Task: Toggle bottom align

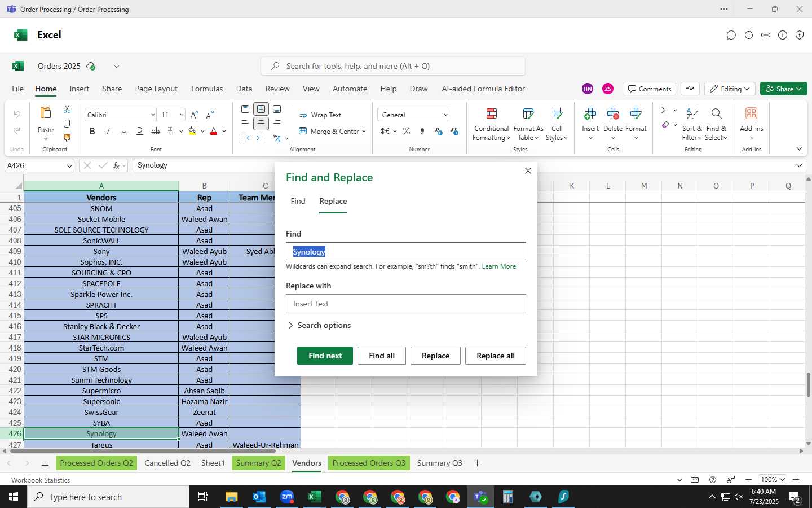Action: pyautogui.click(x=277, y=109)
